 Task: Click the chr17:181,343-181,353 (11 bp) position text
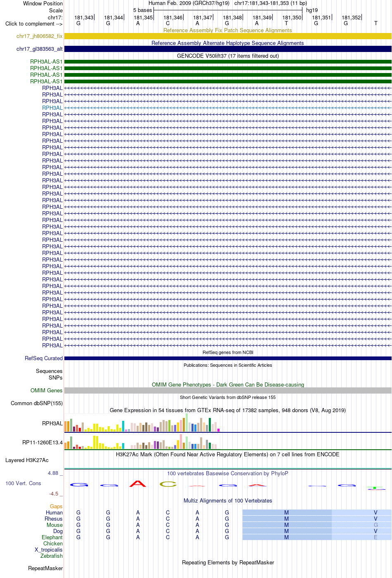pyautogui.click(x=271, y=3)
